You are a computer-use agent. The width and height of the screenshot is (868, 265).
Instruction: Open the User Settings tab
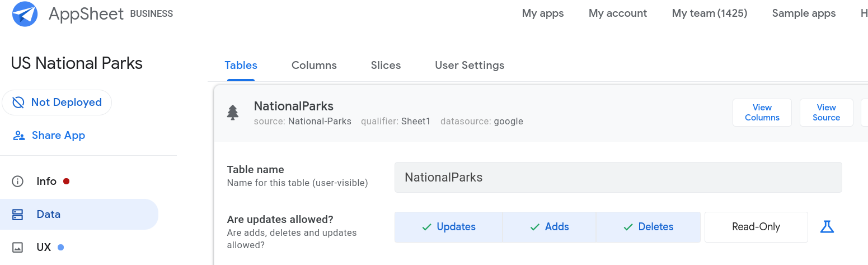470,66
